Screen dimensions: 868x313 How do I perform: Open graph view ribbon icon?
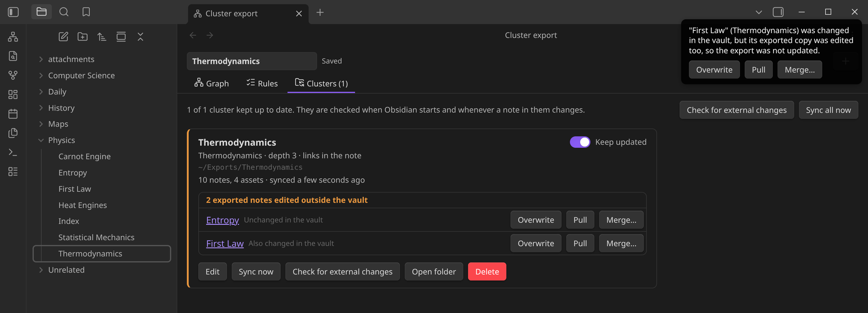pyautogui.click(x=13, y=75)
